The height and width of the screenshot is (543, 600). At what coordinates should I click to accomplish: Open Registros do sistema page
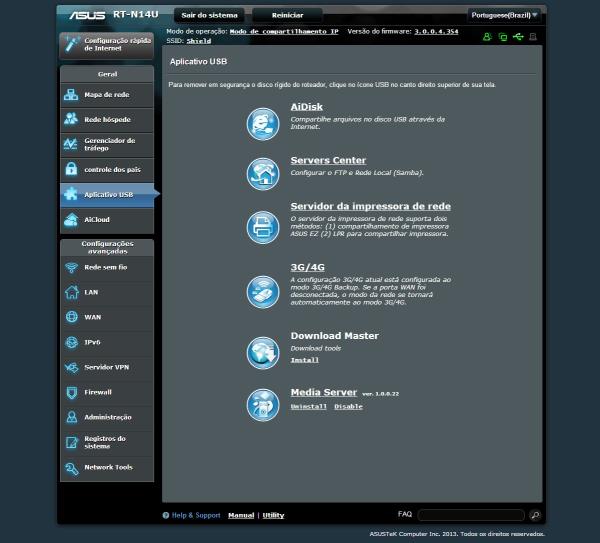(x=107, y=442)
